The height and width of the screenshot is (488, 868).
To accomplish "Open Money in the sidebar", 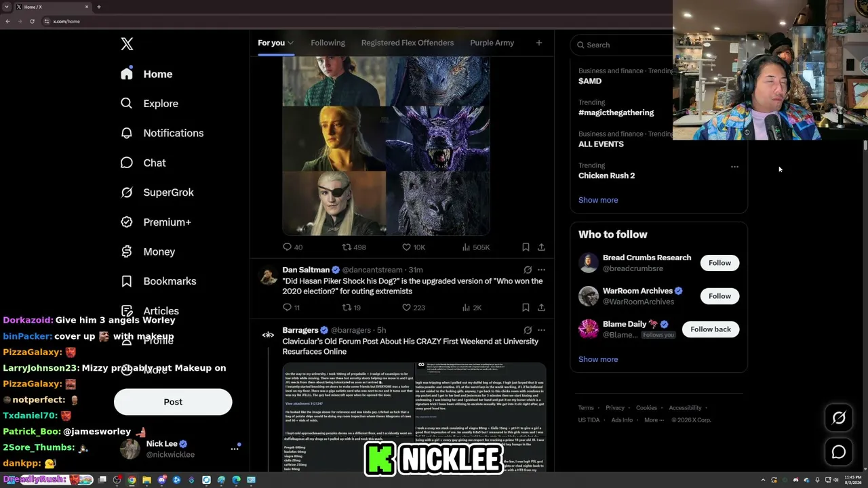I will pyautogui.click(x=148, y=251).
